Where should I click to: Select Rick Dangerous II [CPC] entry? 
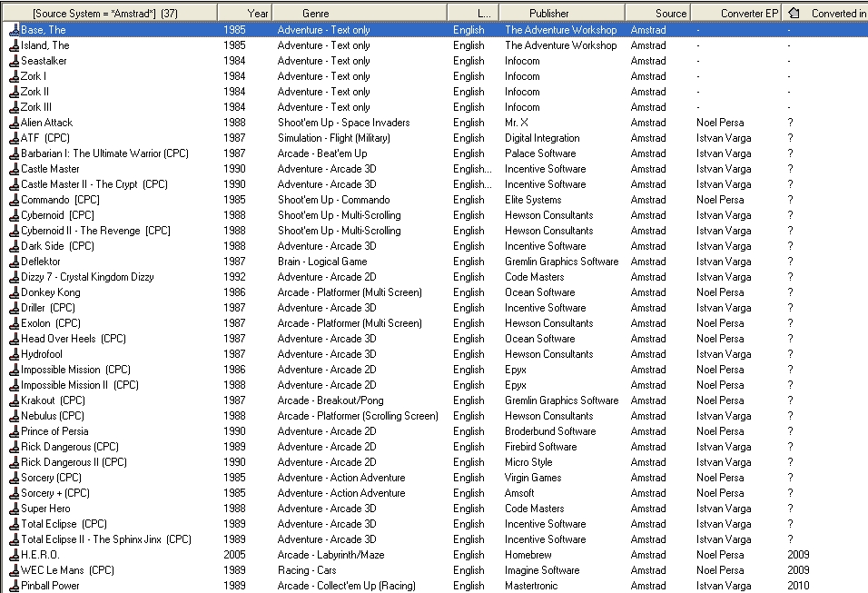[74, 462]
